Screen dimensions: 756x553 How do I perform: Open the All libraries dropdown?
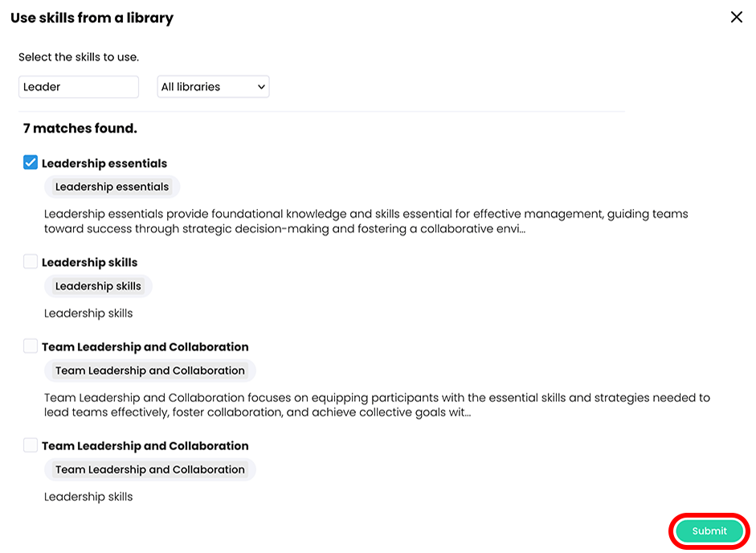click(x=212, y=86)
